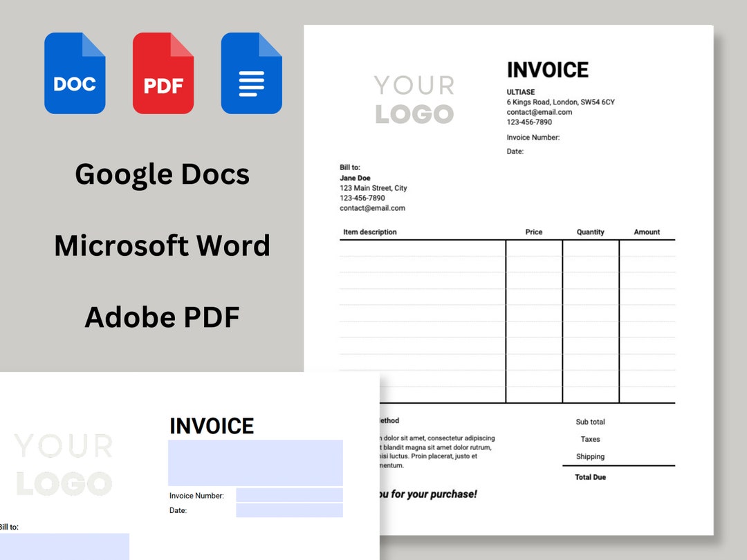
Task: Click the Google Docs lines icon
Action: coord(252,73)
